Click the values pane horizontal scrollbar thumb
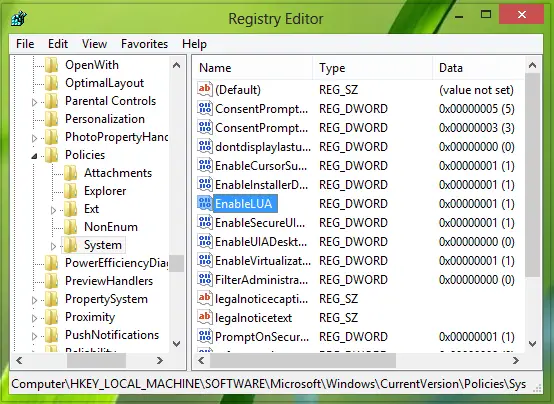This screenshot has width=554, height=404. [x=303, y=361]
